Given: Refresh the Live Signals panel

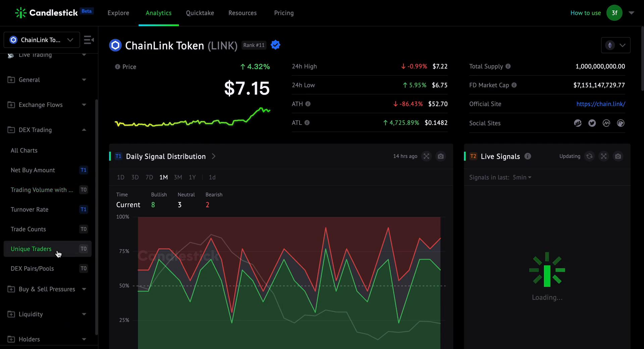Looking at the screenshot, I should point(589,156).
